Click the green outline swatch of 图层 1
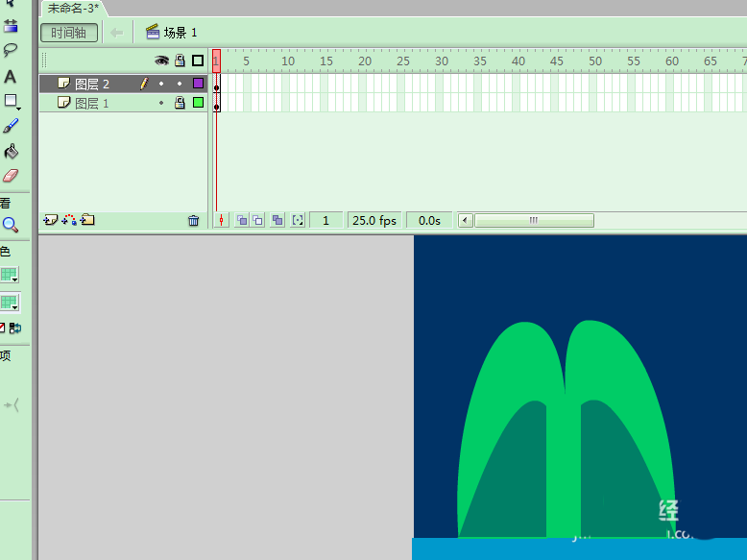Screen dimensions: 747x560 (198, 102)
